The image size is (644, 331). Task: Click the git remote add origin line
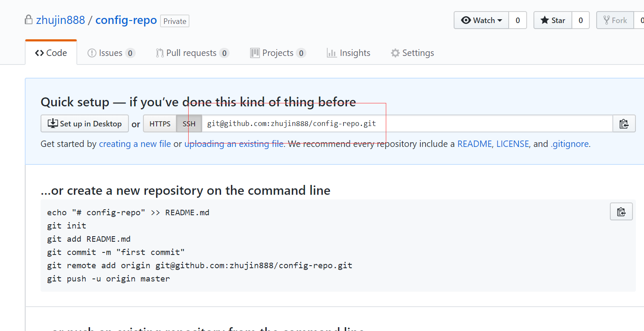[x=200, y=265]
